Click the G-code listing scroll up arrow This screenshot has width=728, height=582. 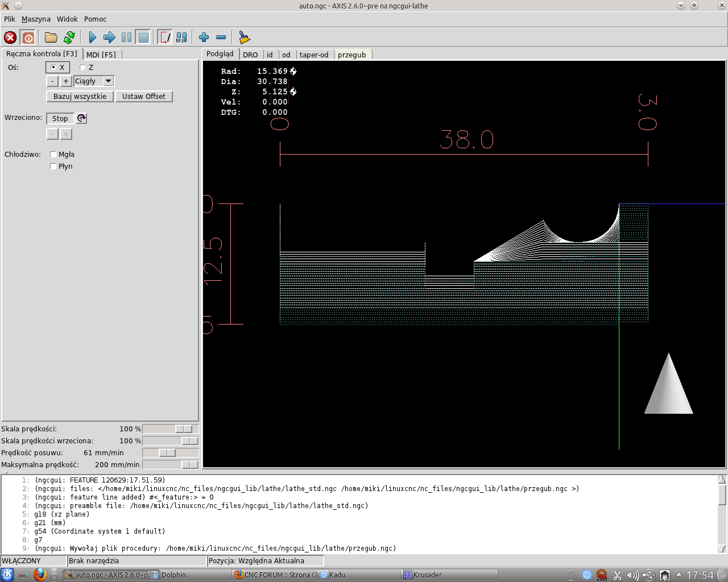[722, 480]
